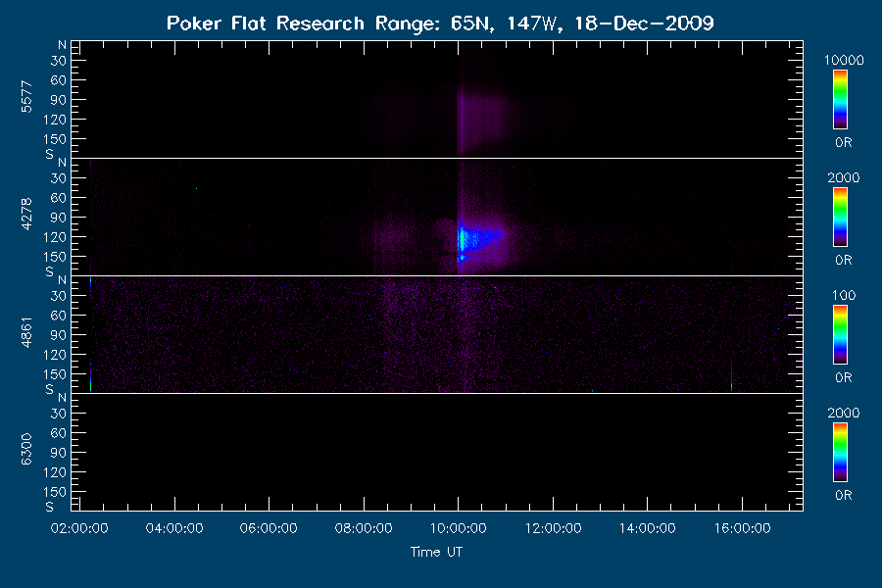Click the S label at bottom of 6300 panel

[50, 507]
